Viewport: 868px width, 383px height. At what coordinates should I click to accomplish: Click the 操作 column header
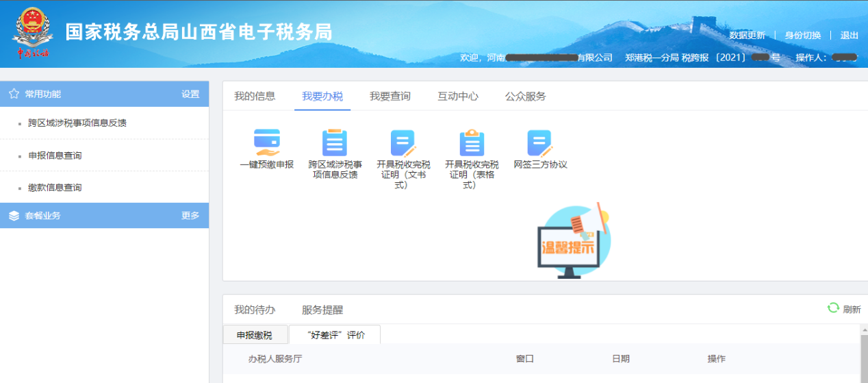(x=717, y=359)
